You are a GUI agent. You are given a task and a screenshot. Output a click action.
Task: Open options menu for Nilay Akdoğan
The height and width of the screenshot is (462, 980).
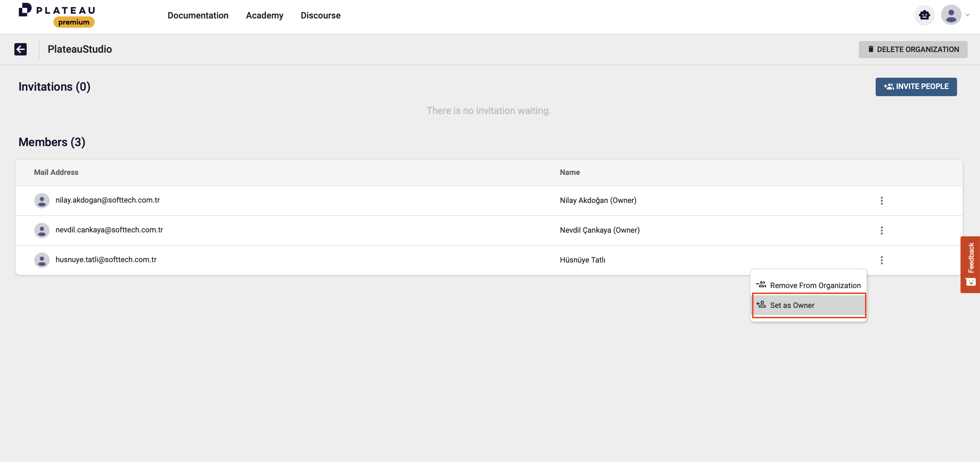(881, 201)
